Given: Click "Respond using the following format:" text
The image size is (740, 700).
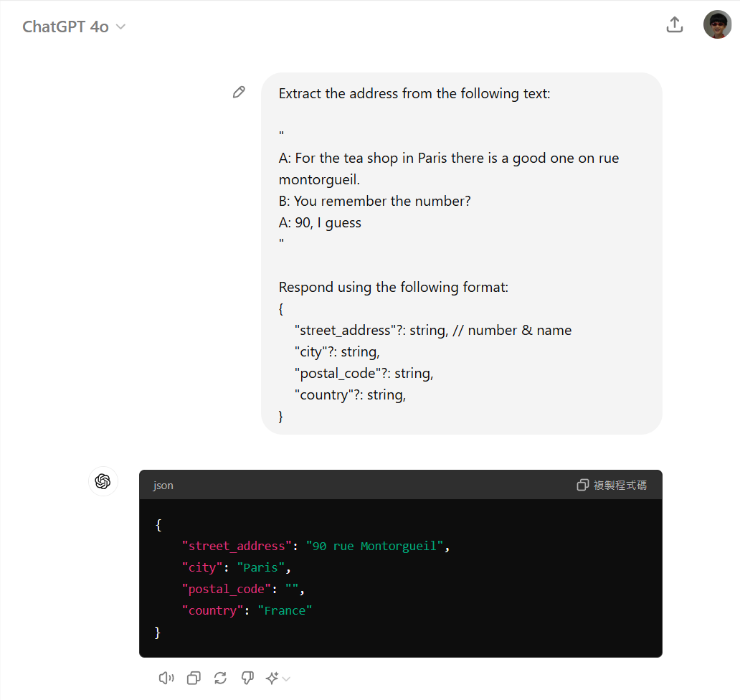Looking at the screenshot, I should (393, 287).
